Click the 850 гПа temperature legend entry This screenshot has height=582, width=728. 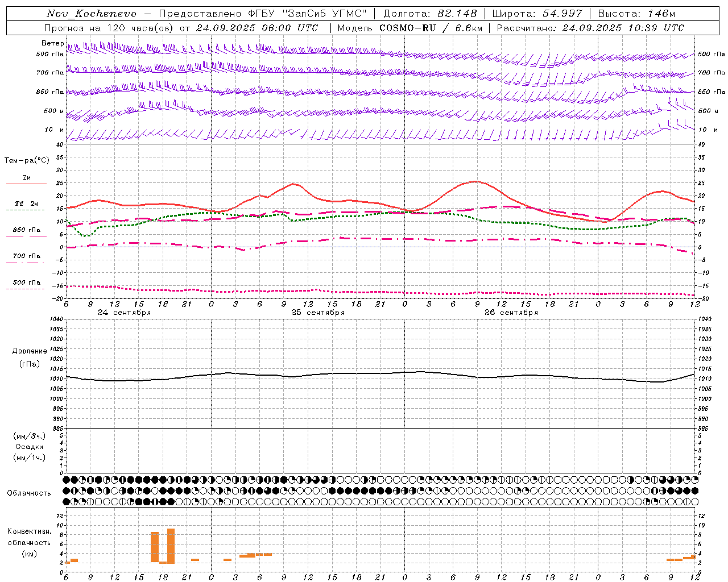[x=26, y=230]
